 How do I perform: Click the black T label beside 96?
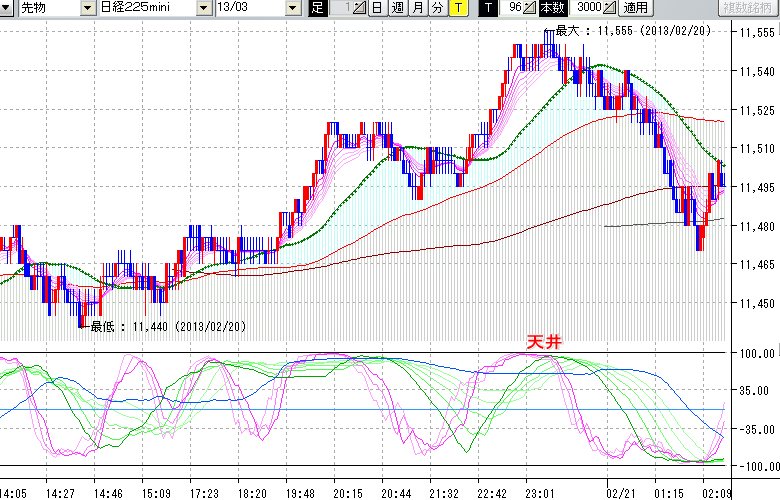(x=487, y=8)
